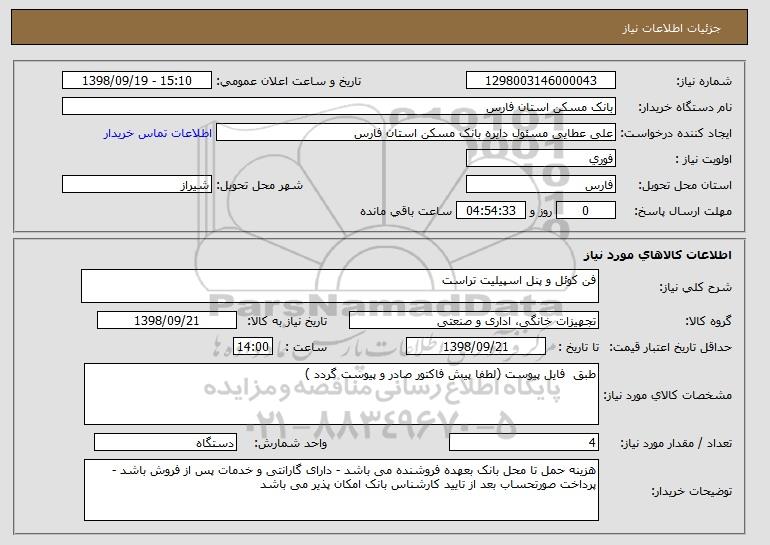Select the unit field دستگاه

point(165,442)
